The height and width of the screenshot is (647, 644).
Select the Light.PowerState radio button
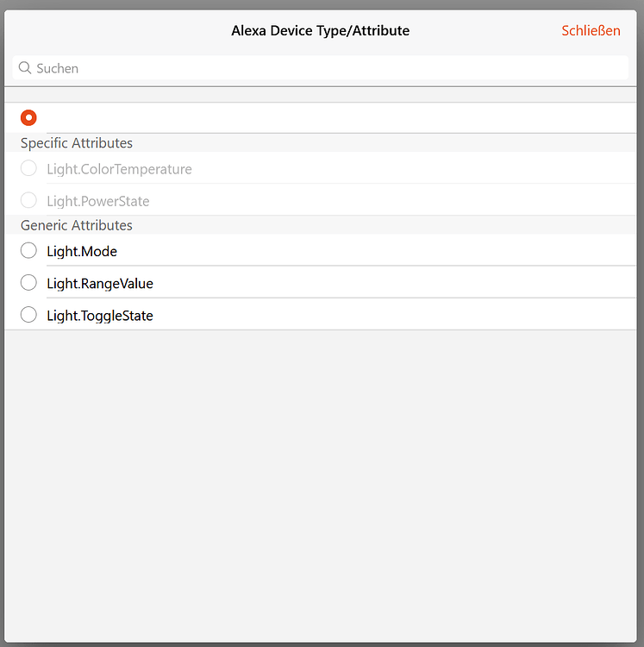tap(28, 200)
